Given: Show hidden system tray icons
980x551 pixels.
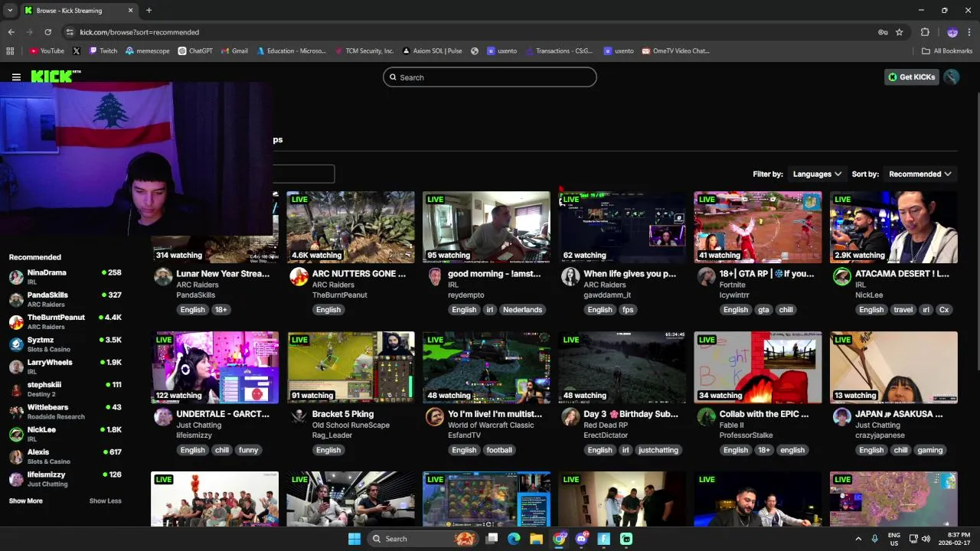Looking at the screenshot, I should pos(858,539).
